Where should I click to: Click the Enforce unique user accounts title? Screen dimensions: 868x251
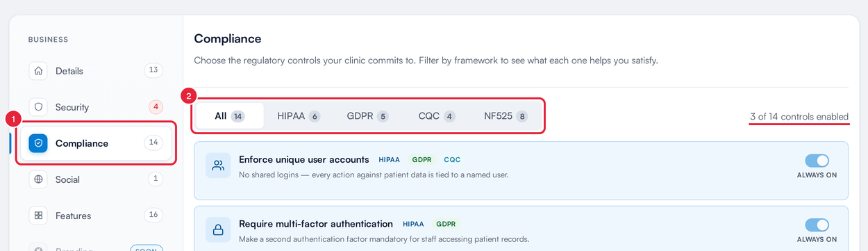pyautogui.click(x=303, y=159)
